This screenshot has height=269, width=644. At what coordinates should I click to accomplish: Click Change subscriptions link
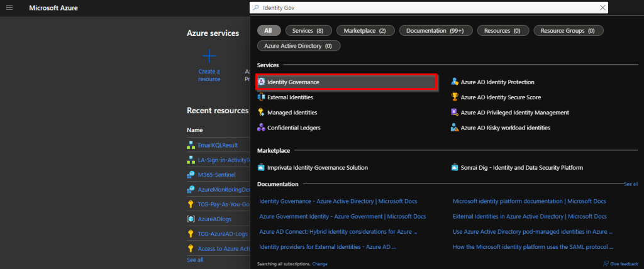pyautogui.click(x=320, y=264)
